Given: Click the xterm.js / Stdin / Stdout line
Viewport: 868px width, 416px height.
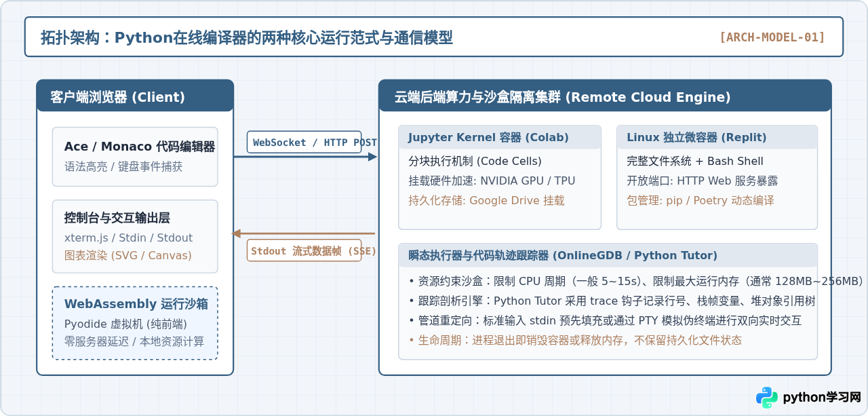Looking at the screenshot, I should tap(128, 238).
